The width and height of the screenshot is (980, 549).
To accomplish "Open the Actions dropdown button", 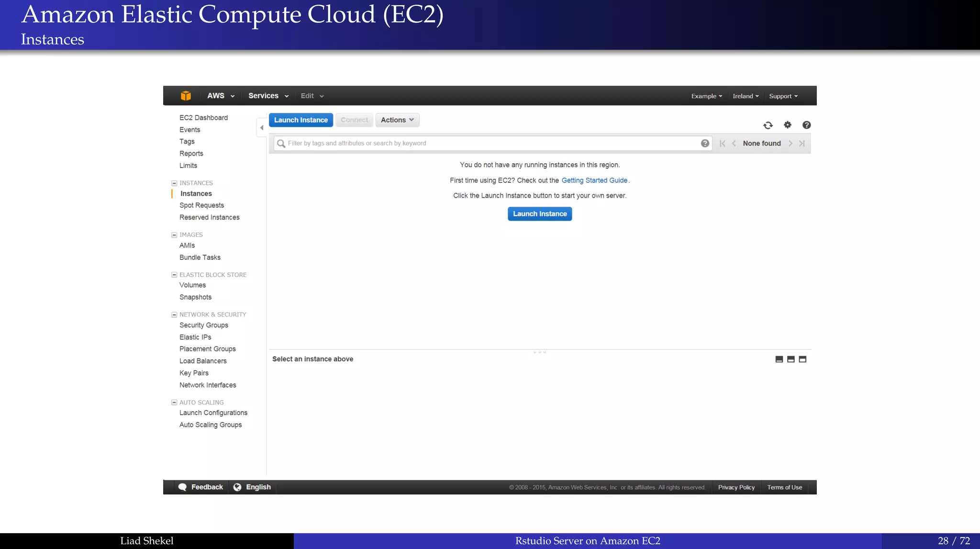I will click(397, 120).
